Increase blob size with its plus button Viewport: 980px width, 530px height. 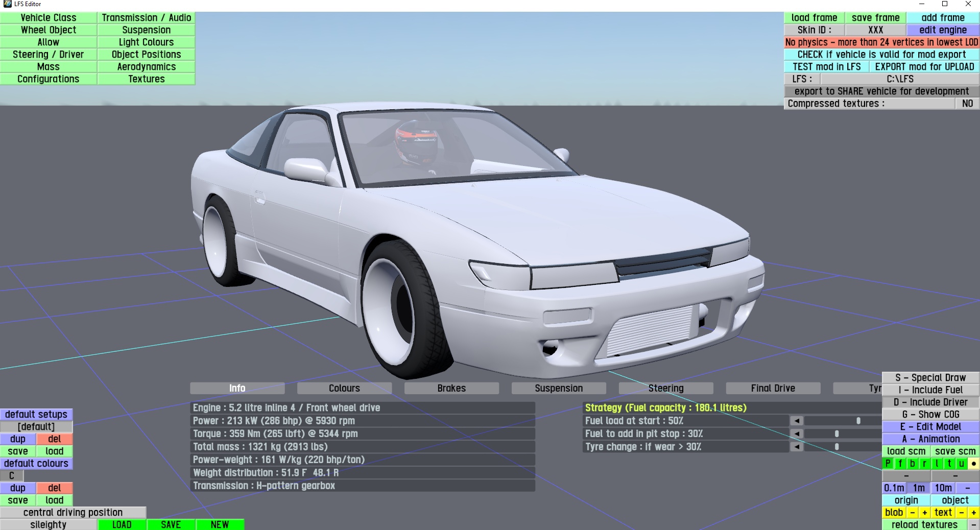pos(925,513)
